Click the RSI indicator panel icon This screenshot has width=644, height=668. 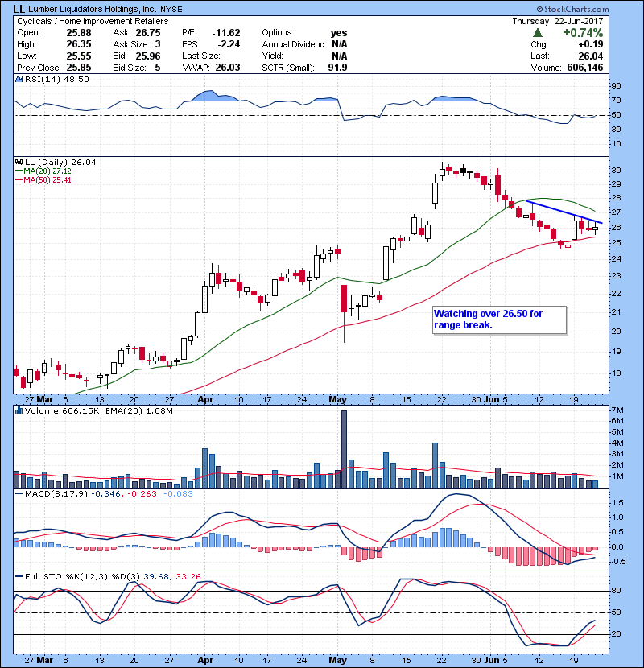pos(19,79)
